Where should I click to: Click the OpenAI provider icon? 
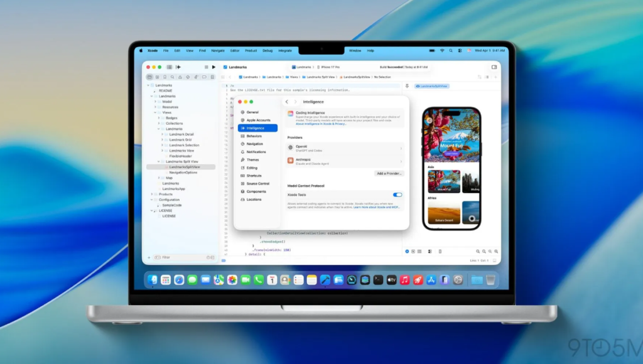point(290,147)
